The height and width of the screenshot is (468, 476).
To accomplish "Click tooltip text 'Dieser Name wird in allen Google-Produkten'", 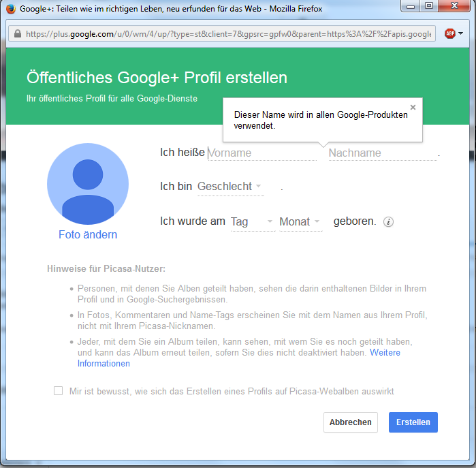I will [x=321, y=115].
